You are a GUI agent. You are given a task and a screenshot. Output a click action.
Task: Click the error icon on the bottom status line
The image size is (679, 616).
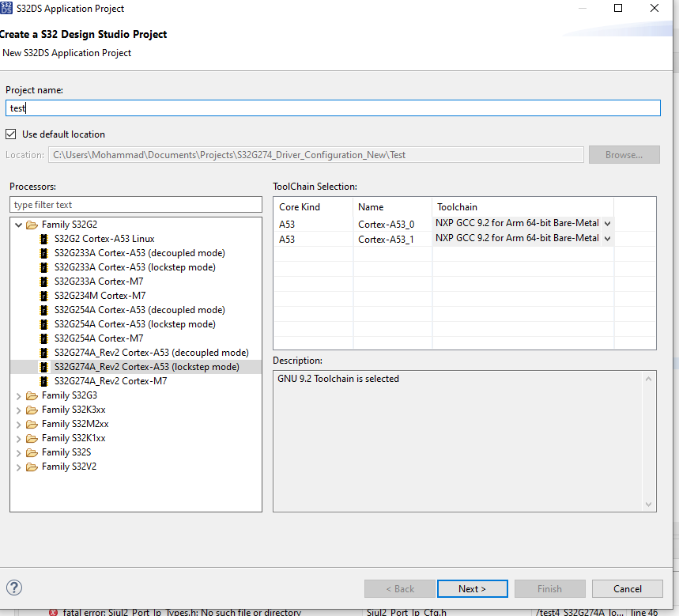tap(54, 612)
